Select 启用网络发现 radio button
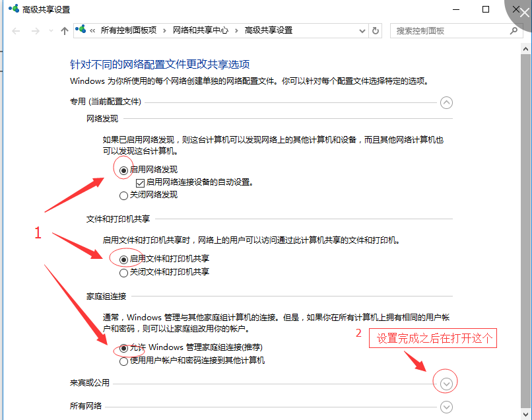532x420 pixels. [x=123, y=170]
